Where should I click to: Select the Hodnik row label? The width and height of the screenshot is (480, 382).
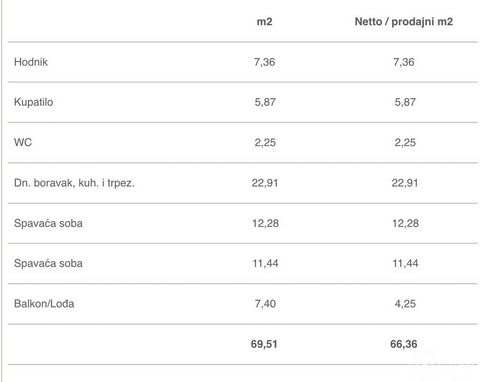tap(31, 62)
